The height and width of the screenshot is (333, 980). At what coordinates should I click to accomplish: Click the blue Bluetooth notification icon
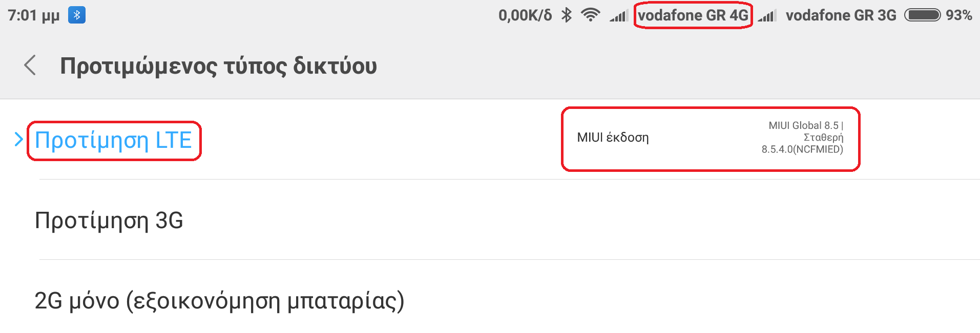77,15
